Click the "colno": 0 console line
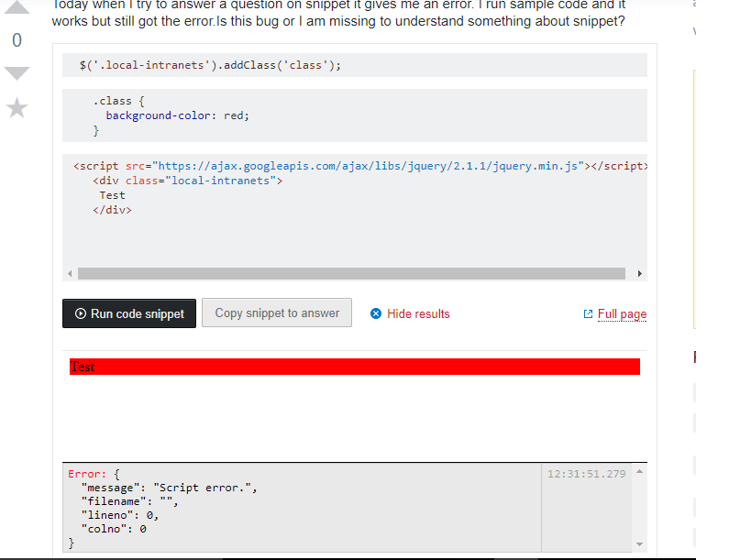The image size is (751, 560). 114,529
